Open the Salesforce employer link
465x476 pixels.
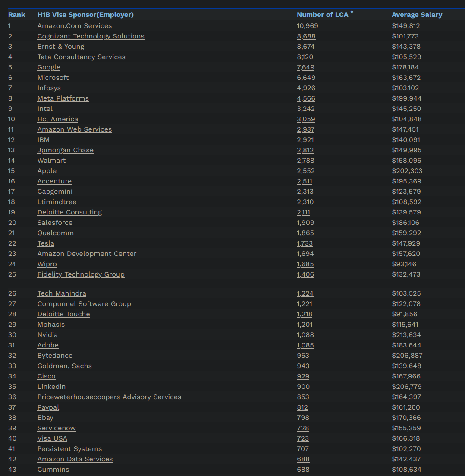pyautogui.click(x=55, y=223)
